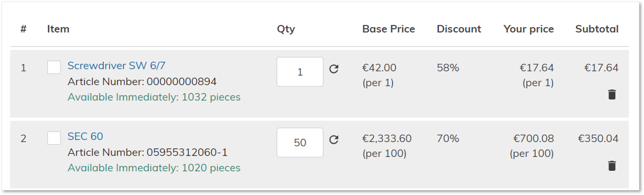
Task: Click the Subtotal column header
Action: [597, 29]
